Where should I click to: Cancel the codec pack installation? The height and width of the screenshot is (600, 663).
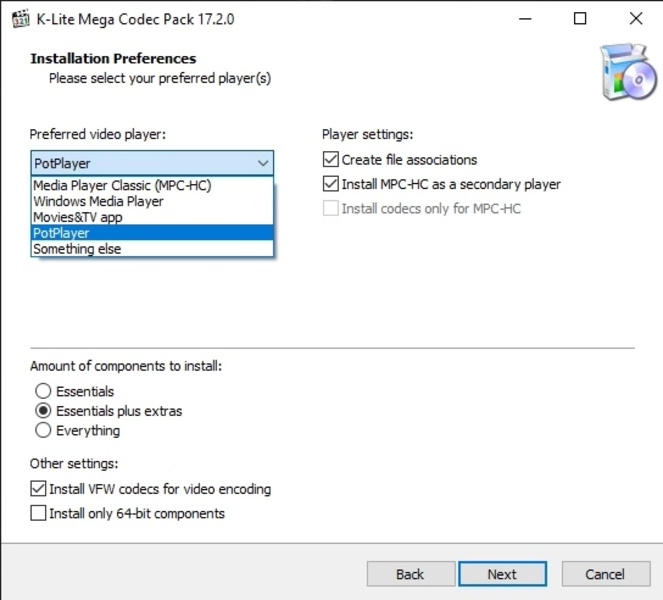click(x=606, y=574)
